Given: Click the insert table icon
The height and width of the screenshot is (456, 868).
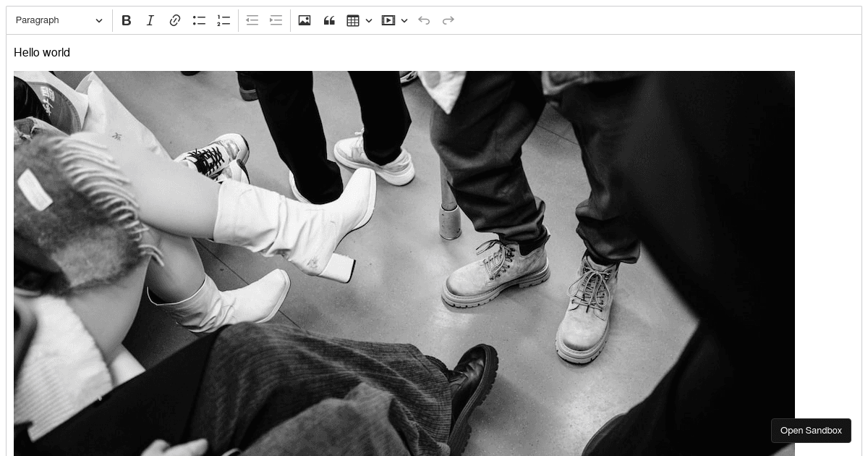Looking at the screenshot, I should 353,20.
